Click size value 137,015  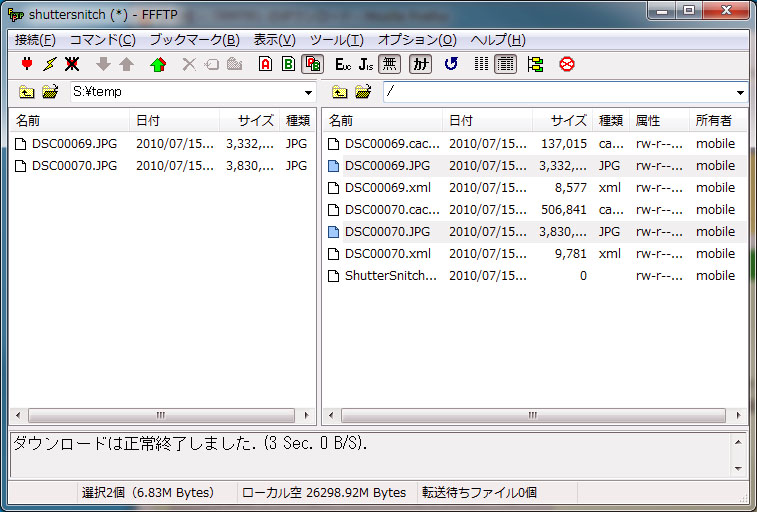(564, 144)
